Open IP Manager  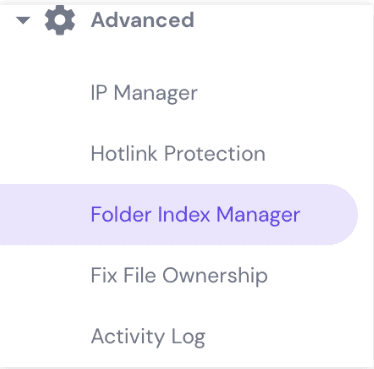pos(144,93)
